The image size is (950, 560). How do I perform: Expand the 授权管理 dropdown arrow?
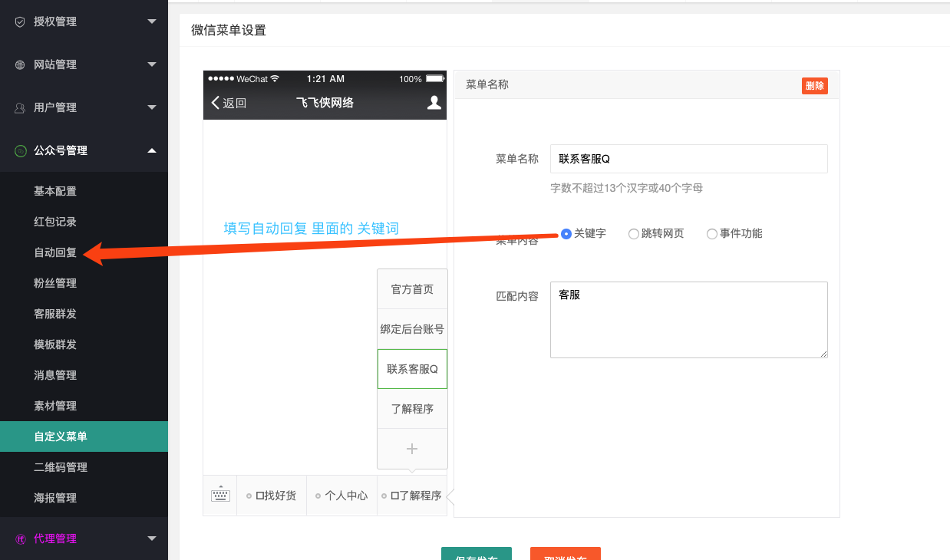pos(152,21)
